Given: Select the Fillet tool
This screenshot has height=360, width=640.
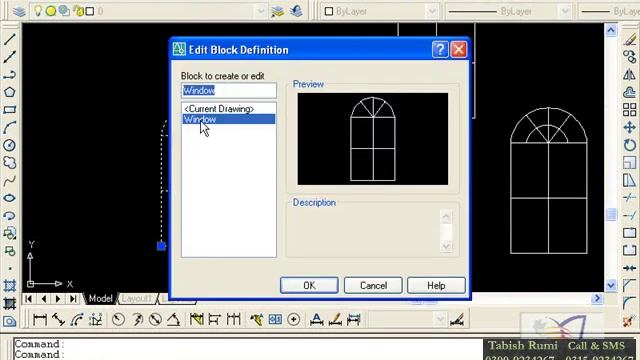Looking at the screenshot, I should [x=629, y=304].
